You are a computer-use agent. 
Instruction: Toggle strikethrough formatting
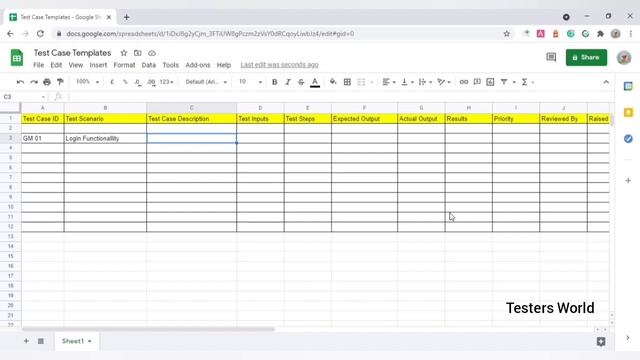tap(301, 82)
